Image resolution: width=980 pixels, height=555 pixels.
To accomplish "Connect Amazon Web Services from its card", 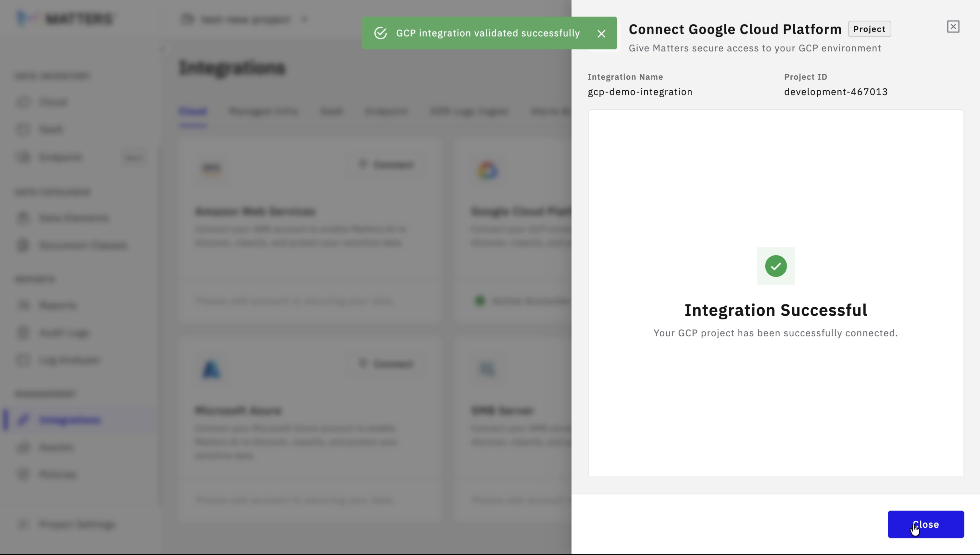I will 386,165.
